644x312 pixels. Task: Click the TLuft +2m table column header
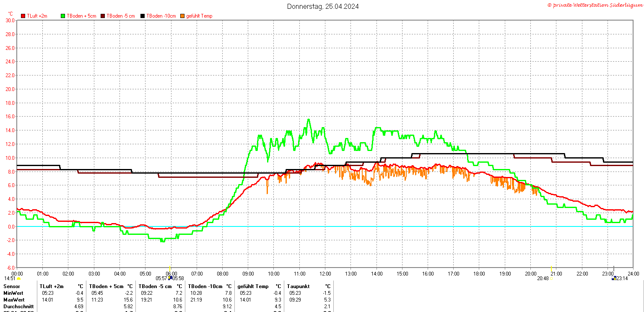pos(52,286)
